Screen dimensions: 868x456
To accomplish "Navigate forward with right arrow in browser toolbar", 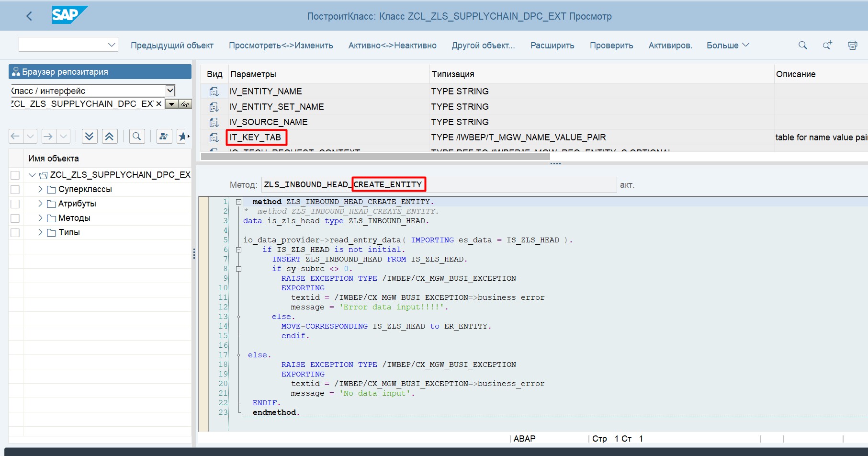I will tap(48, 137).
